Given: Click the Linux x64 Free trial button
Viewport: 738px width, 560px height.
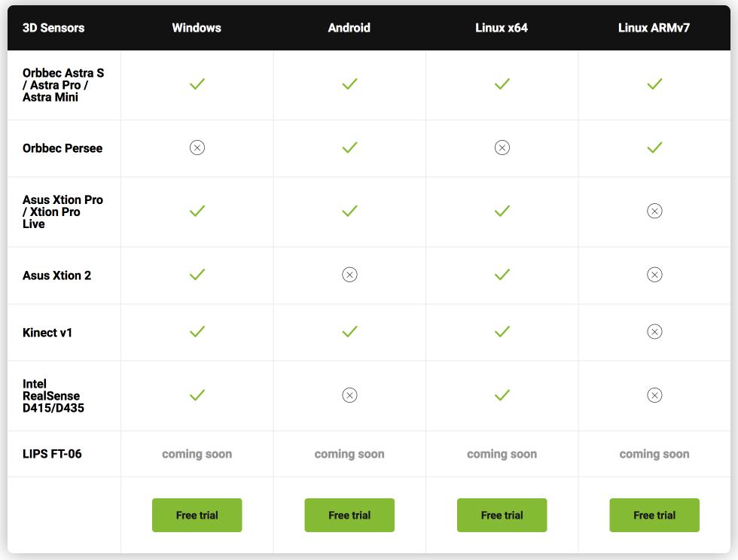Looking at the screenshot, I should coord(502,516).
